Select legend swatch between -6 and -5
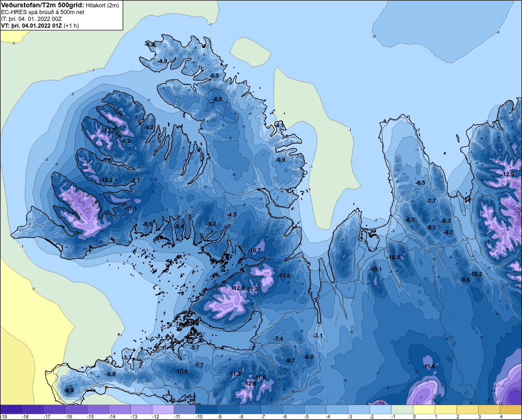This screenshot has width=522, height=420. pos(293,409)
